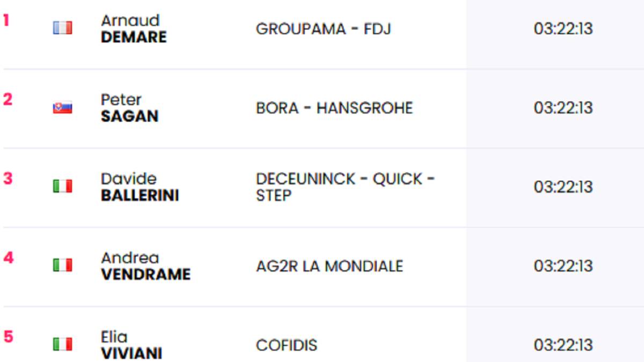The width and height of the screenshot is (644, 362).
Task: Open rider profile for Peter SAGAN
Action: click(129, 108)
